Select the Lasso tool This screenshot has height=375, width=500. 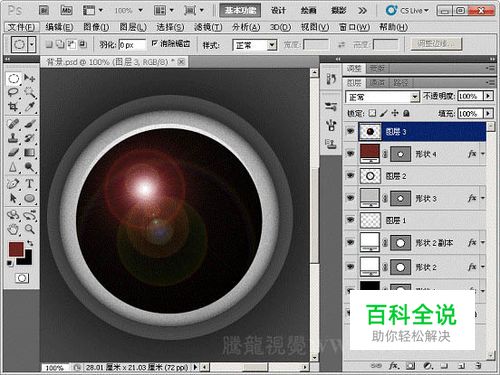13,92
